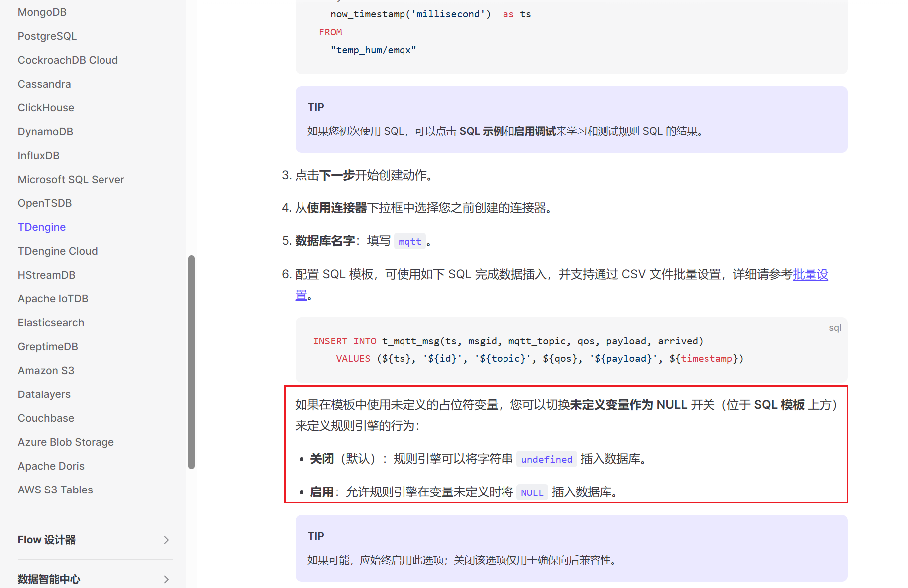Click the bold SQL 示例 text in tip

pos(481,131)
